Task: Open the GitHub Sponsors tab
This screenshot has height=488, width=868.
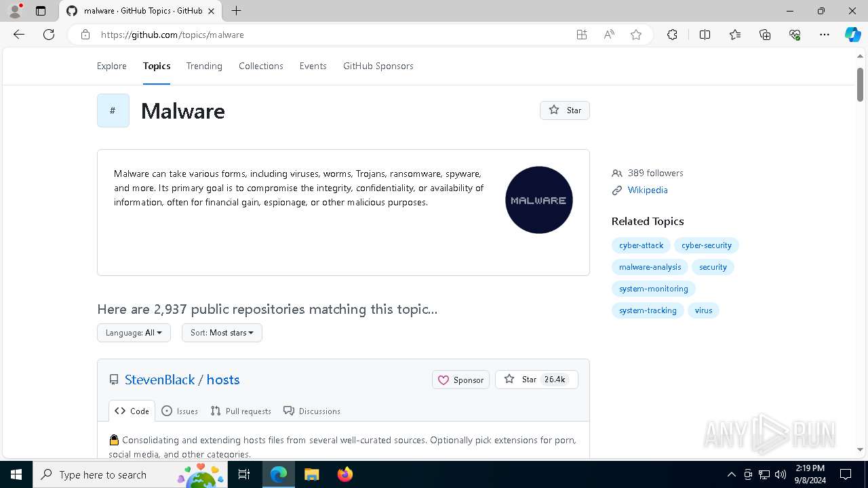Action: pyautogui.click(x=378, y=66)
